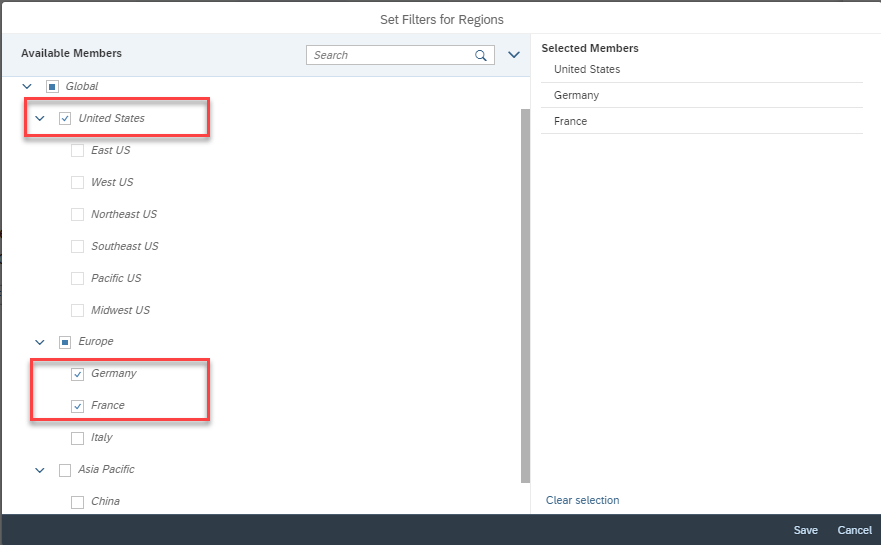
Task: Check the West US checkbox
Action: pos(78,183)
